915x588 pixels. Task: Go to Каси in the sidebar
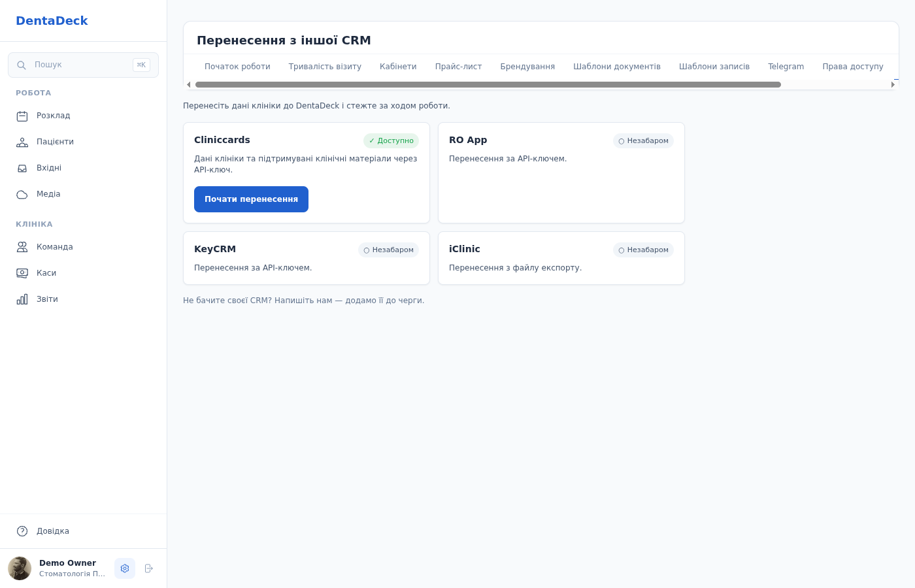(x=83, y=273)
